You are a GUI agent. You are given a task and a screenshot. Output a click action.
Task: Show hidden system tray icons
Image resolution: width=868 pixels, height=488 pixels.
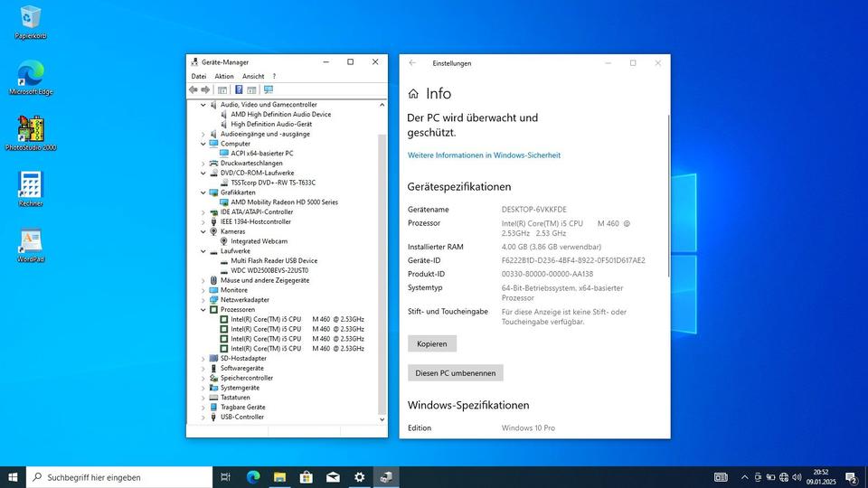pos(744,477)
